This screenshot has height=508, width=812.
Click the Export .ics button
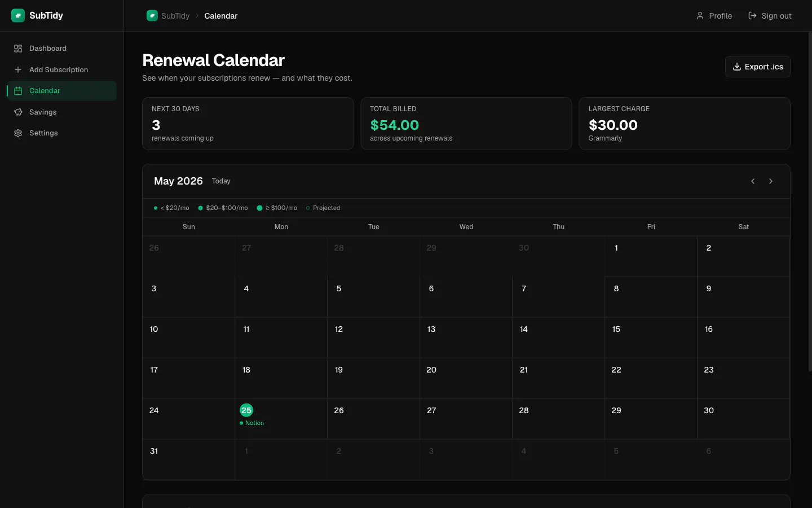[x=757, y=67]
